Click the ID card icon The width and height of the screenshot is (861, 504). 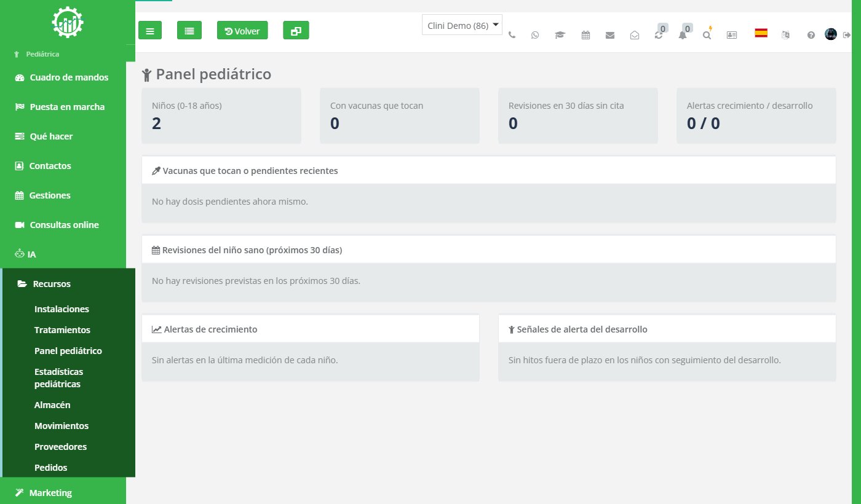[x=732, y=35]
